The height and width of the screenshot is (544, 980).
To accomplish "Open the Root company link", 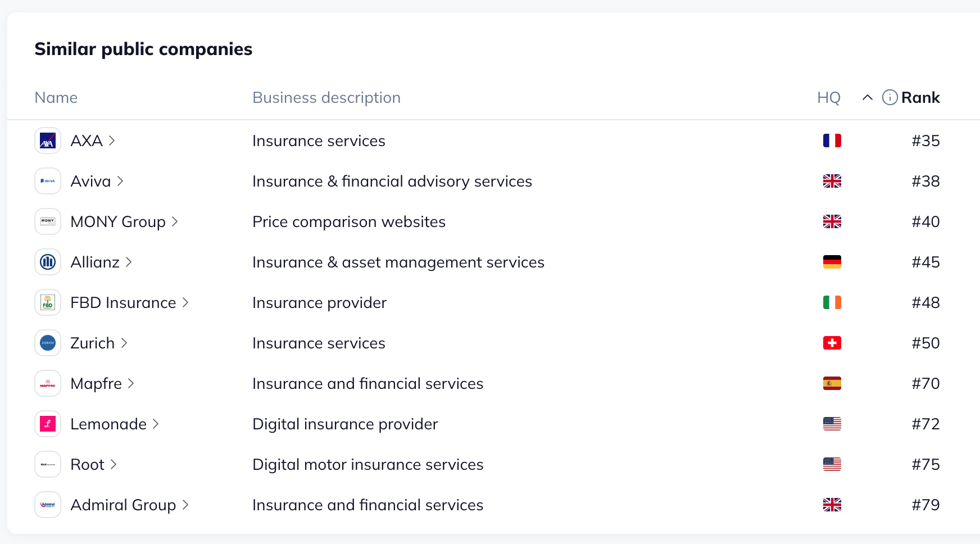I will (x=88, y=464).
